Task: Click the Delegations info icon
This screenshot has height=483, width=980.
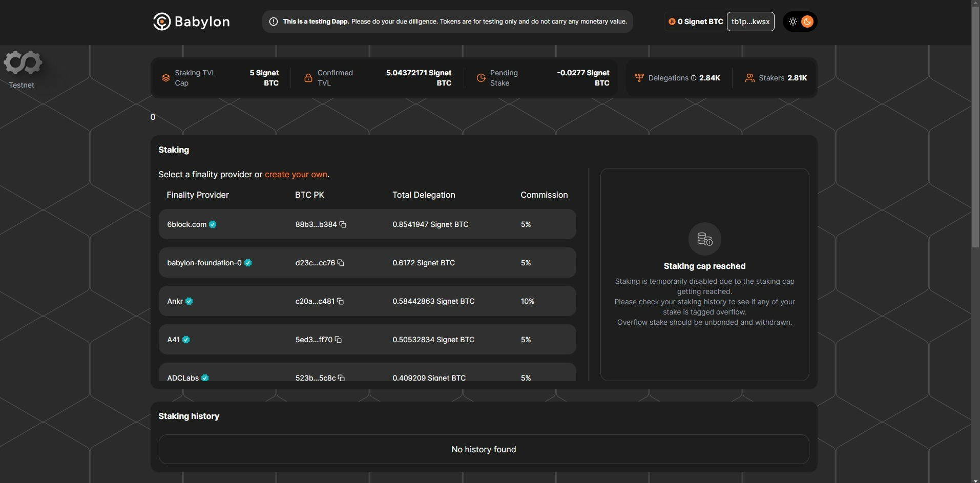Action: click(x=694, y=78)
